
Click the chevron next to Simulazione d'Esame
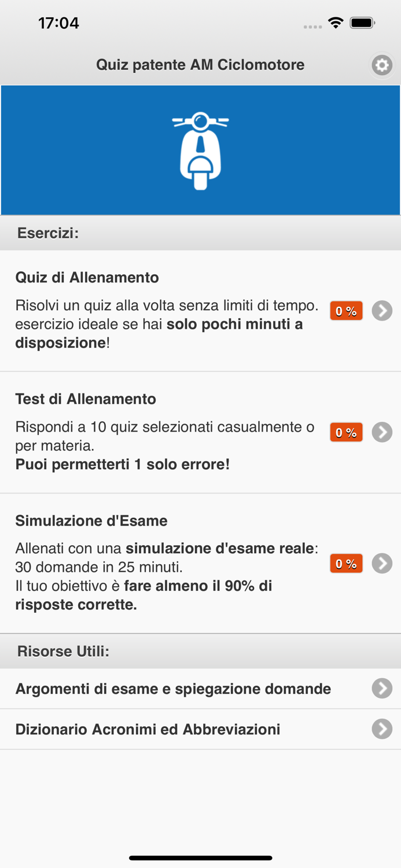tap(382, 562)
